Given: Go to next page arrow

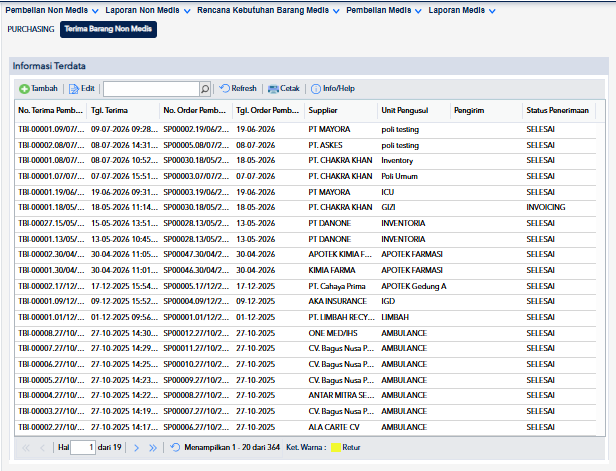Looking at the screenshot, I should pos(136,448).
